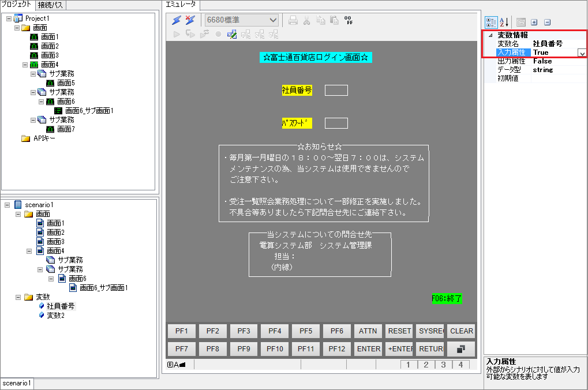The image size is (588, 390).
Task: Click the numbered play icon 3
Action: (x=274, y=35)
